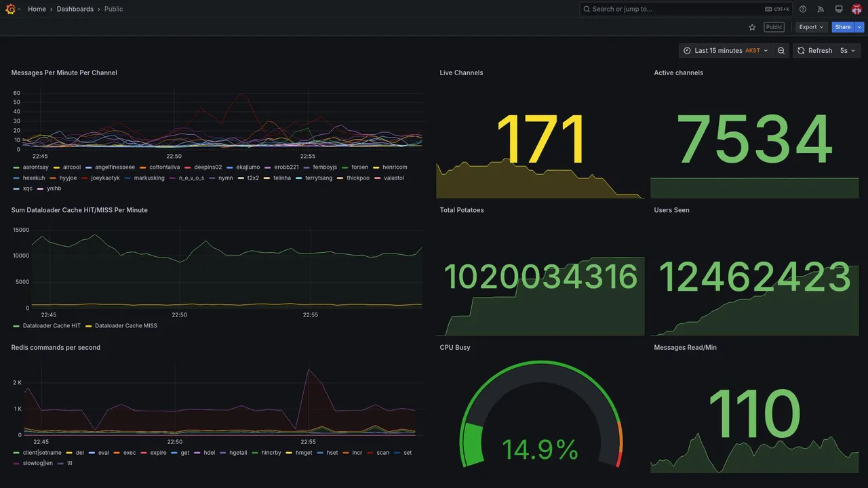Star this dashboard as favorite
The image size is (868, 488).
point(752,27)
